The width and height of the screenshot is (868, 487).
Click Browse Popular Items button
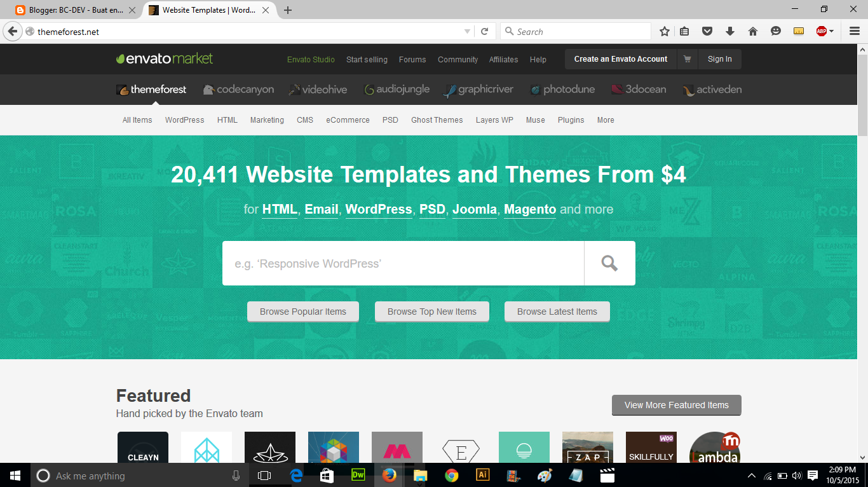[x=303, y=312]
